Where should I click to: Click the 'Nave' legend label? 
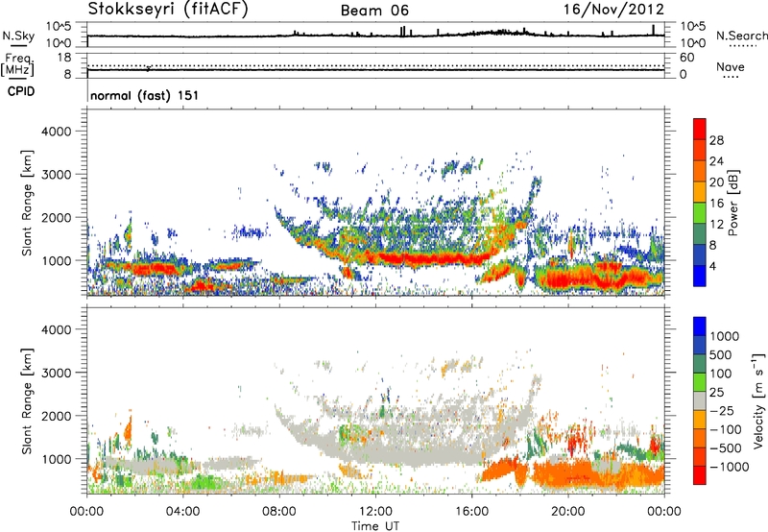tap(730, 66)
